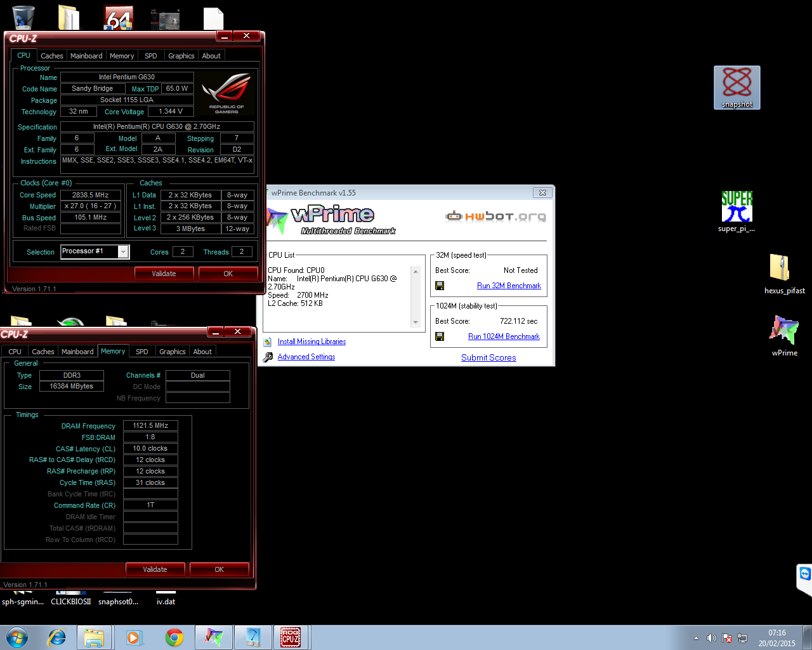Open the hexus_pifast zipped folder
812x650 pixels.
click(x=785, y=274)
